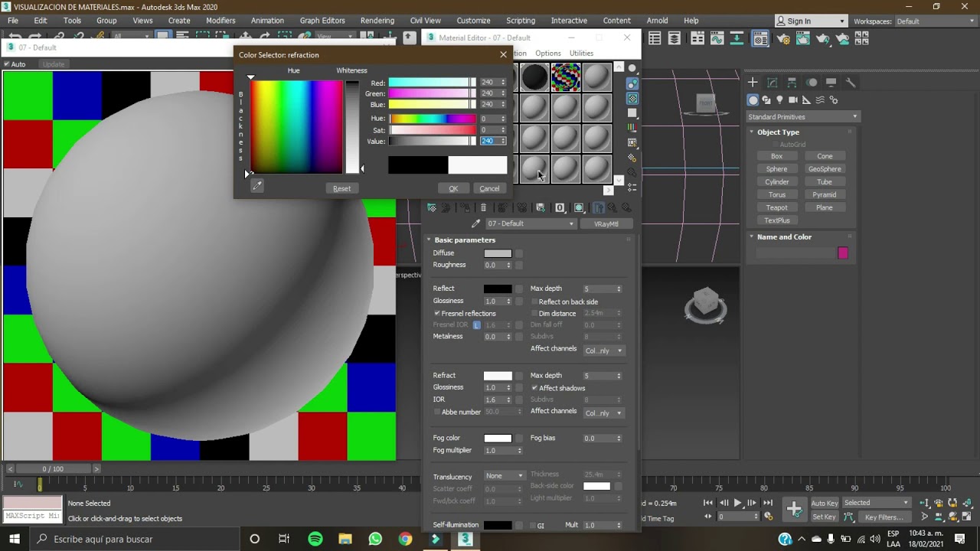Click the Get Material icon in Material Editor

tap(432, 207)
